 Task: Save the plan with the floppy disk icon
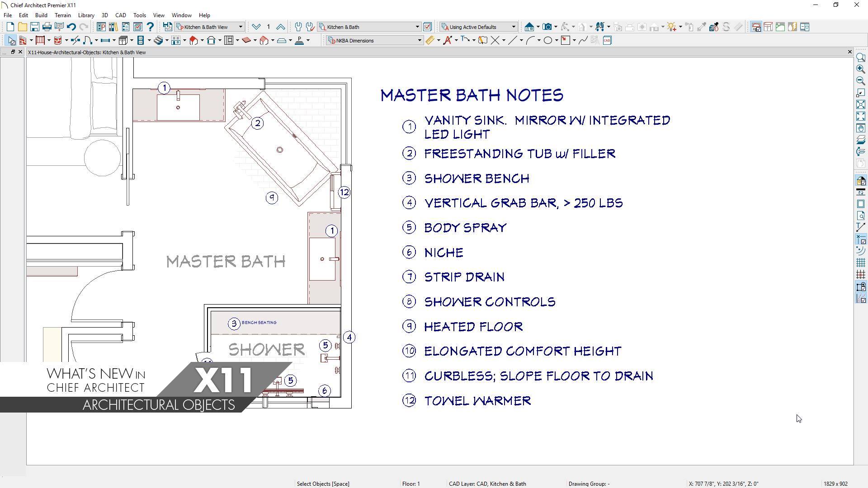tap(34, 27)
